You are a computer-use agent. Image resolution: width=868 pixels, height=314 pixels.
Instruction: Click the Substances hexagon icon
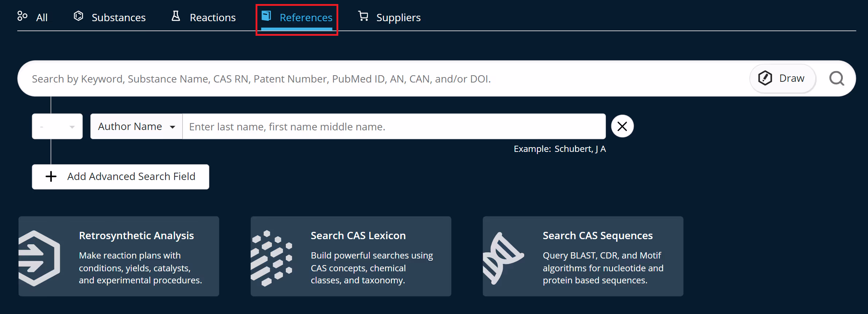tap(78, 16)
